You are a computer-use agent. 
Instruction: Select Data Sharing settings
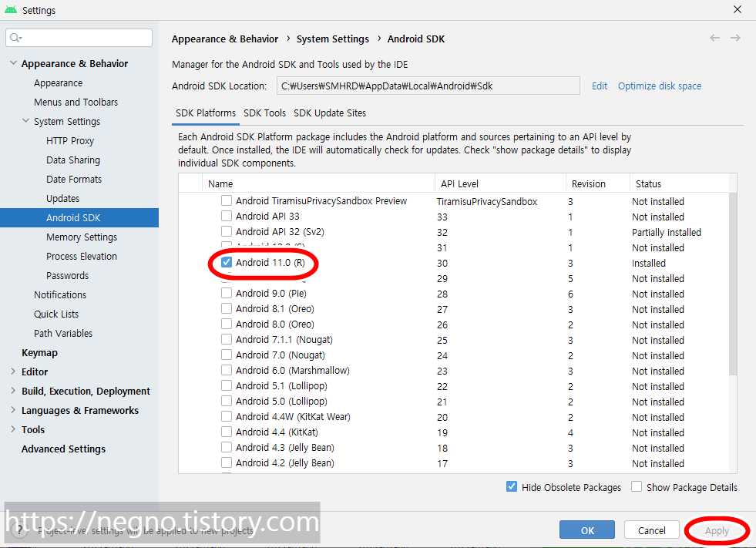[72, 160]
